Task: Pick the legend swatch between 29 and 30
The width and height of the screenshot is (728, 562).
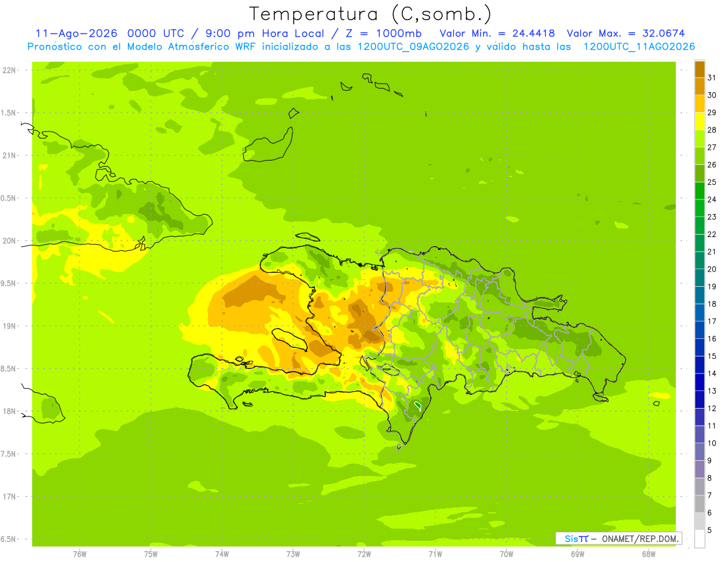Action: pos(699,104)
